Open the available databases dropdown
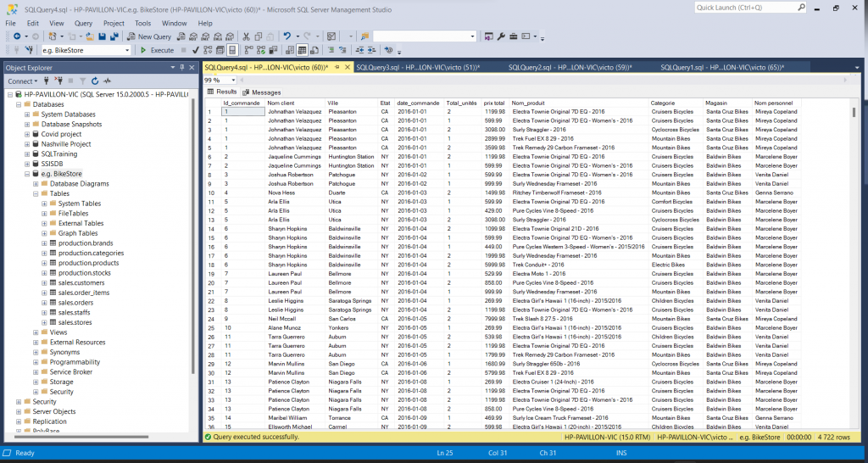Image resolution: width=868 pixels, height=463 pixels. pyautogui.click(x=127, y=50)
